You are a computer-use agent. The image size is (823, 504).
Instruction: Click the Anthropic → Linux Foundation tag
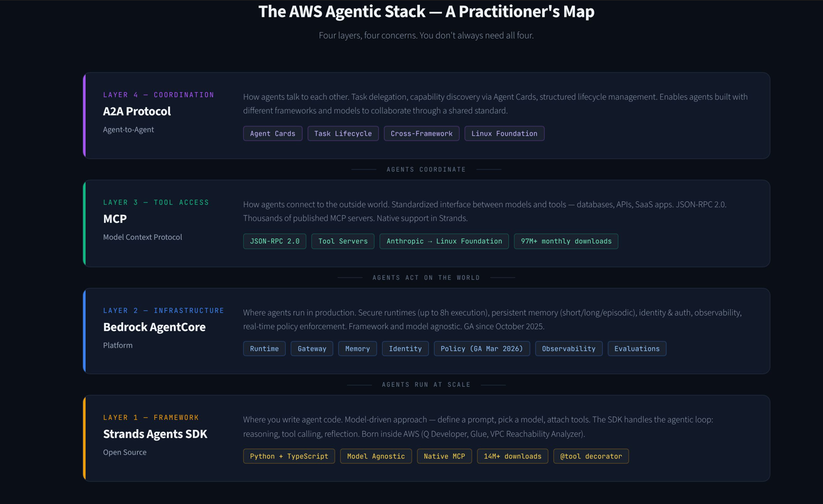[x=444, y=241]
